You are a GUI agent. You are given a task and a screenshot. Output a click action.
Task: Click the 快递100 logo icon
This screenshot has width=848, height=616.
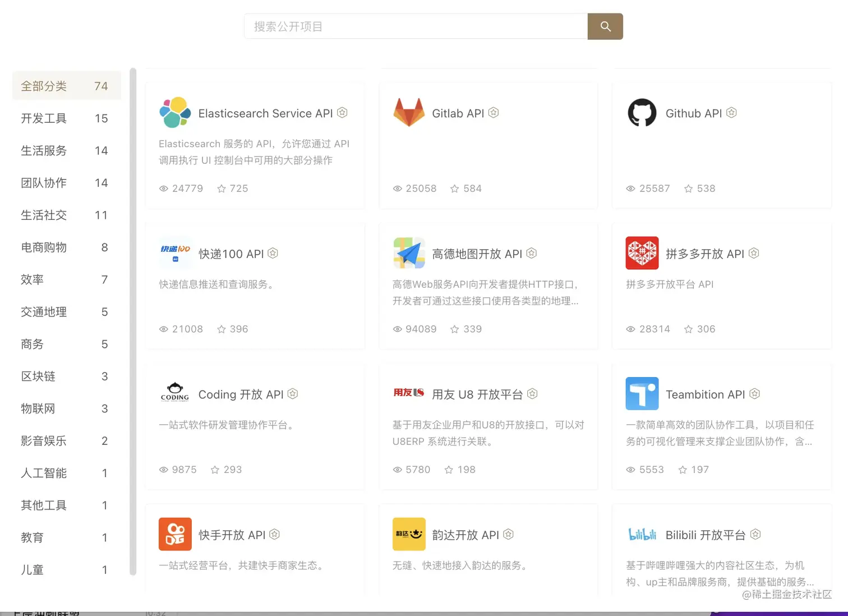click(x=175, y=253)
